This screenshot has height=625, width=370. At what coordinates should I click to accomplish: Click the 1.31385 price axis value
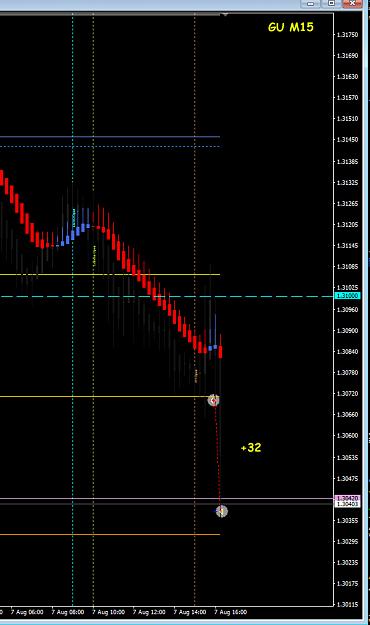click(x=347, y=162)
